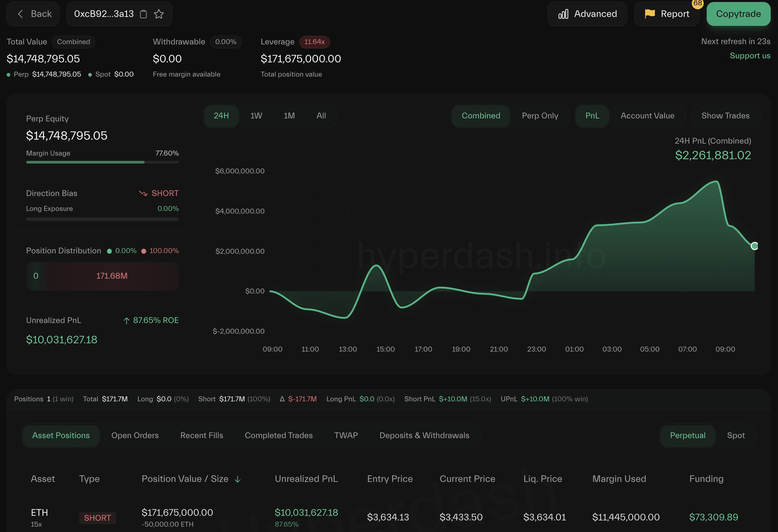
Task: Click the 11.64x leverage badge
Action: pyautogui.click(x=314, y=42)
